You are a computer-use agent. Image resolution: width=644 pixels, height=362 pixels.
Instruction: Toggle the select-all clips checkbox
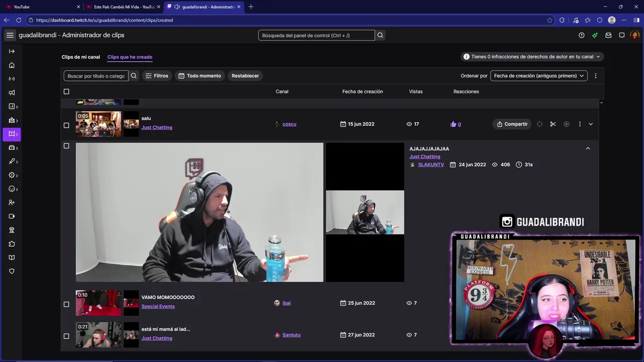pyautogui.click(x=66, y=92)
